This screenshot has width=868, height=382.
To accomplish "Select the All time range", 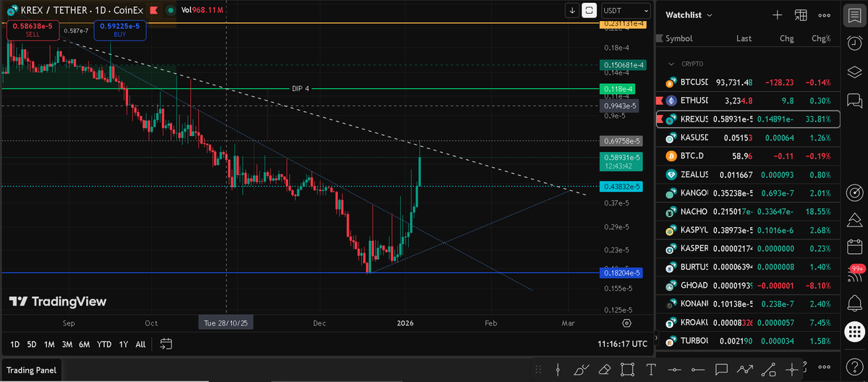I will tap(140, 344).
